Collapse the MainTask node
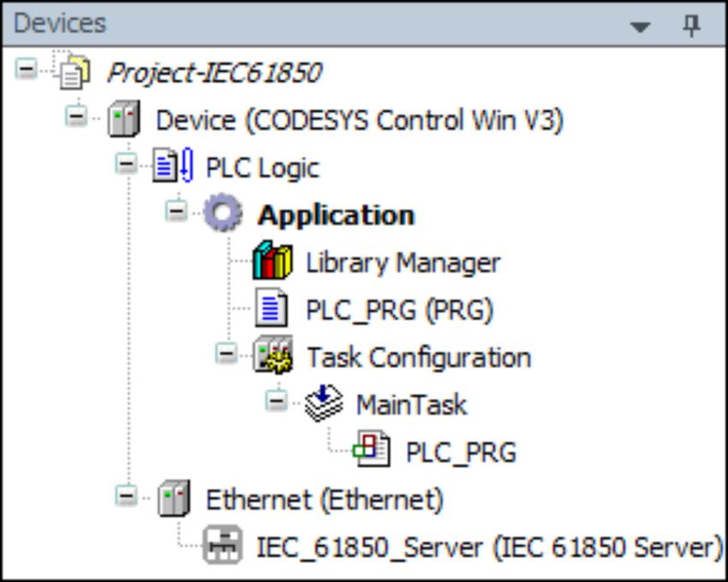728x582 pixels. click(x=277, y=401)
